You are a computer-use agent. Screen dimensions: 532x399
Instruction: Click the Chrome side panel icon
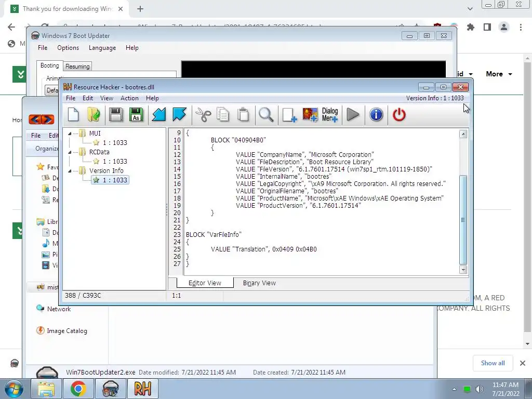[x=487, y=27]
